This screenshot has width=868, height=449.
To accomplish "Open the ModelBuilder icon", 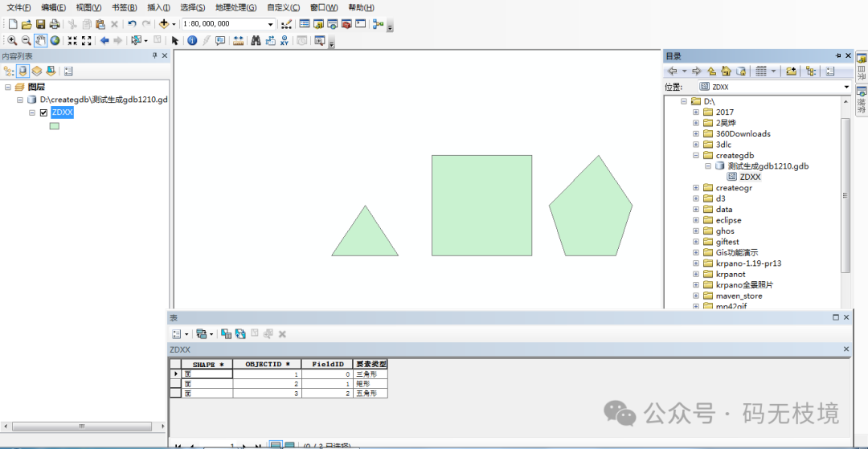I will (379, 24).
